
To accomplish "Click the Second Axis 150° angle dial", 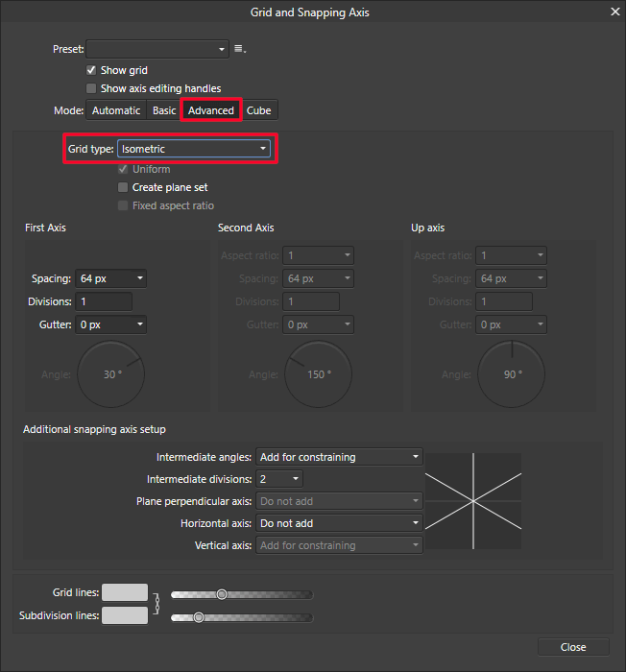I will [x=318, y=374].
